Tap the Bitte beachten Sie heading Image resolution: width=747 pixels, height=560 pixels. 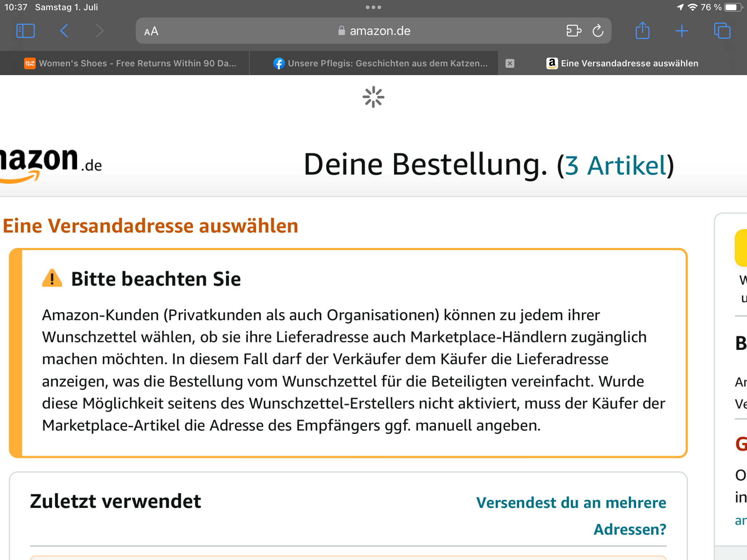[x=156, y=279]
